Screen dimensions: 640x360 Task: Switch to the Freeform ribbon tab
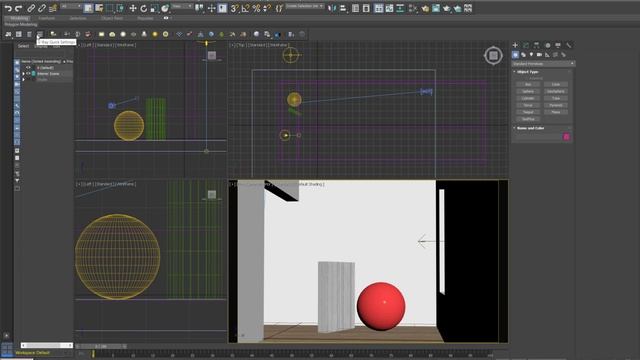(47, 18)
